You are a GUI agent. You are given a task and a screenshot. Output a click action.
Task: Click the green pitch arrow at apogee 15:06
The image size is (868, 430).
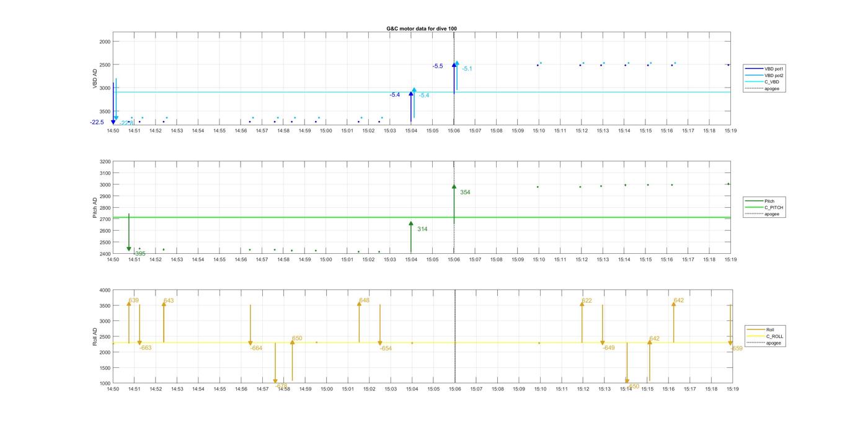pyautogui.click(x=454, y=204)
